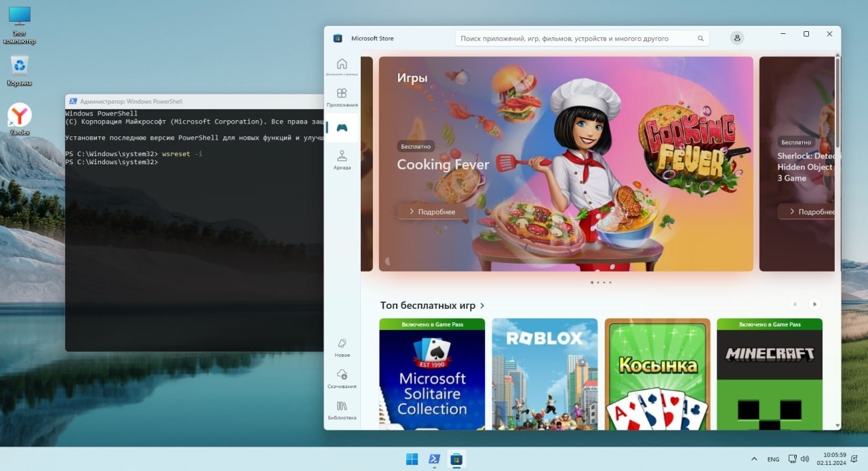Open Топ бесплатных игр section heading
Viewport: 868px width, 471px height.
click(432, 305)
